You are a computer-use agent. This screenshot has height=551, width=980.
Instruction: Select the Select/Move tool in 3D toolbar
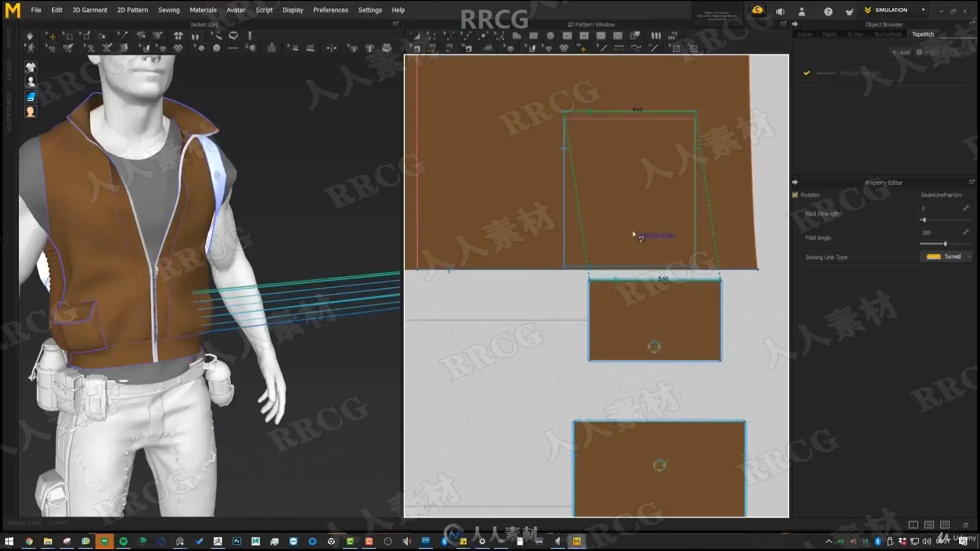pyautogui.click(x=51, y=36)
